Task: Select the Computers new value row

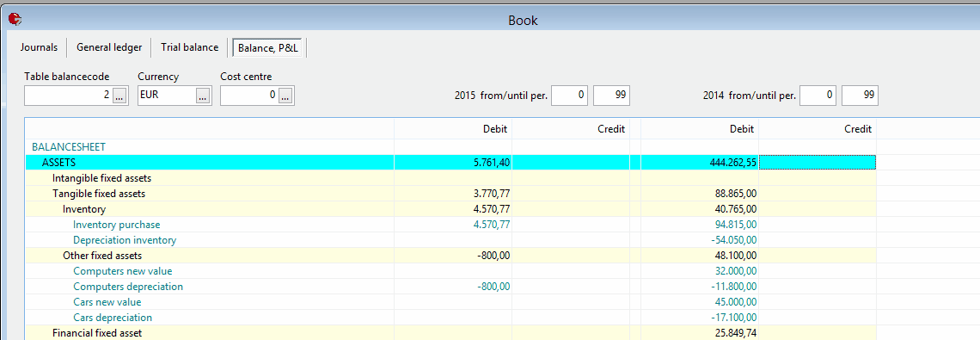Action: click(450, 271)
